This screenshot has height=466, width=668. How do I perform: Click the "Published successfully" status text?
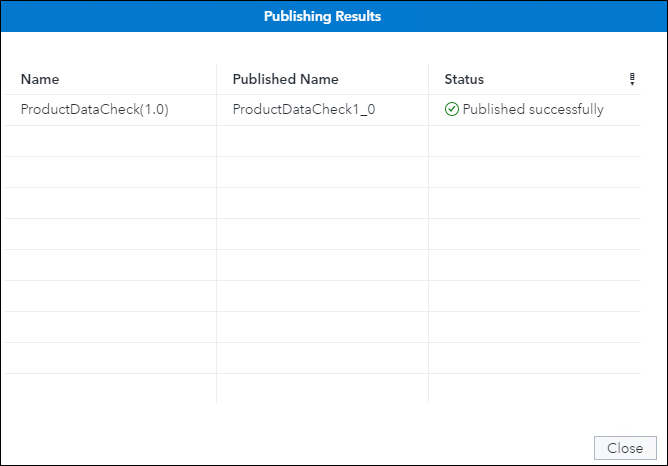click(533, 110)
